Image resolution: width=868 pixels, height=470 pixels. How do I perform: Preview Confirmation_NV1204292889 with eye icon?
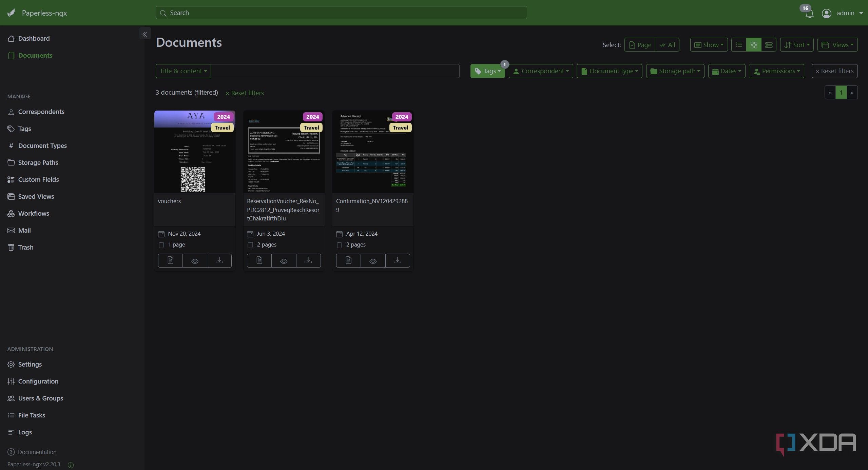coord(373,260)
